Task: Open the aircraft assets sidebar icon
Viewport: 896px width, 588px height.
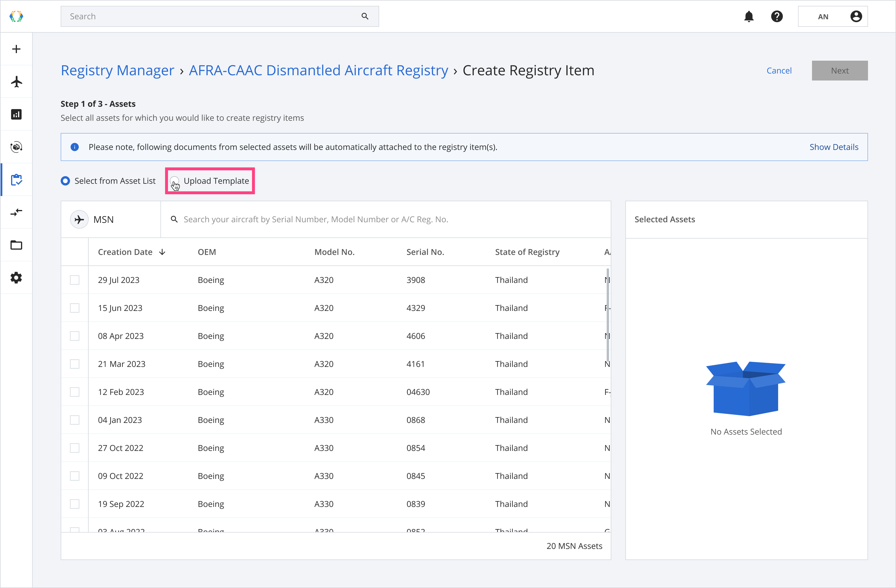Action: point(16,82)
